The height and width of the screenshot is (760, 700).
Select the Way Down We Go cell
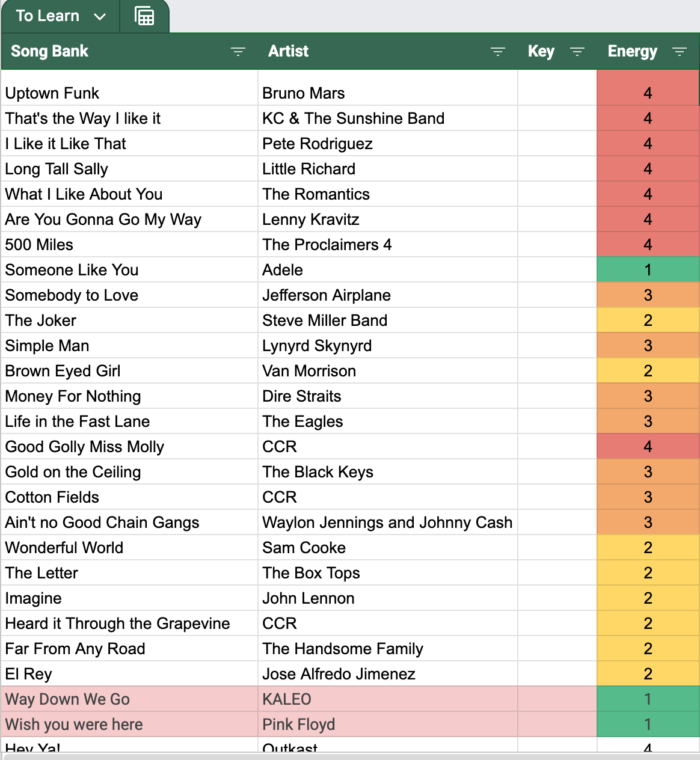129,699
